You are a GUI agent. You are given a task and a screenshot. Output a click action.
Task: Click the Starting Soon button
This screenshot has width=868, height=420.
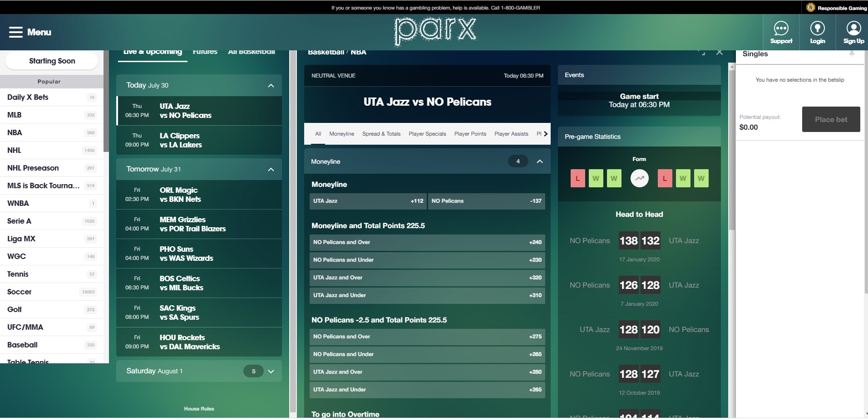coord(52,61)
